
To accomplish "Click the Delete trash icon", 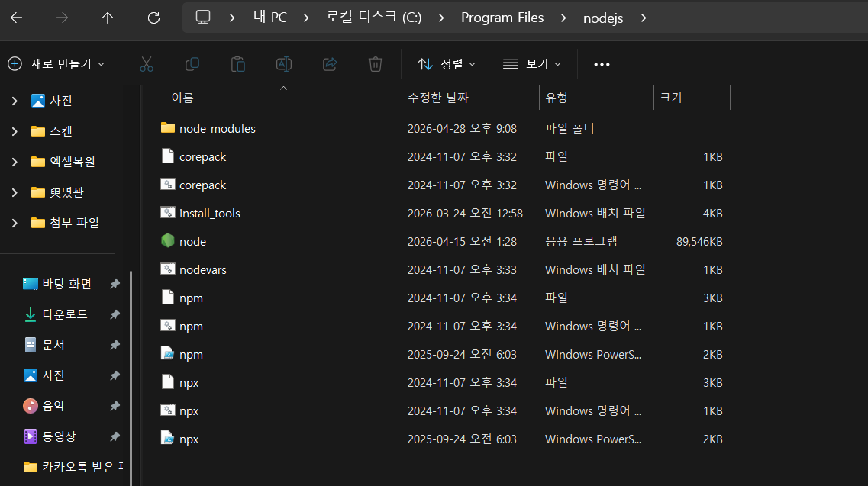I will (376, 64).
